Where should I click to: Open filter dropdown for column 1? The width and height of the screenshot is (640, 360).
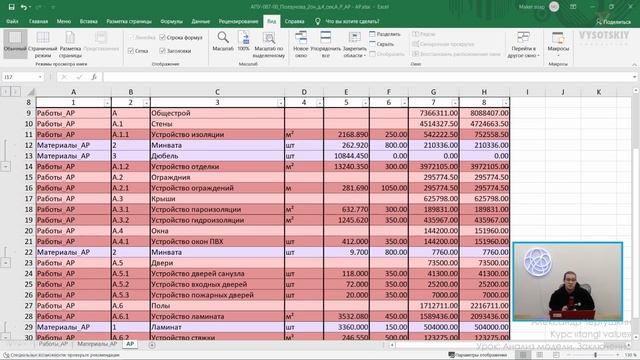[107, 103]
